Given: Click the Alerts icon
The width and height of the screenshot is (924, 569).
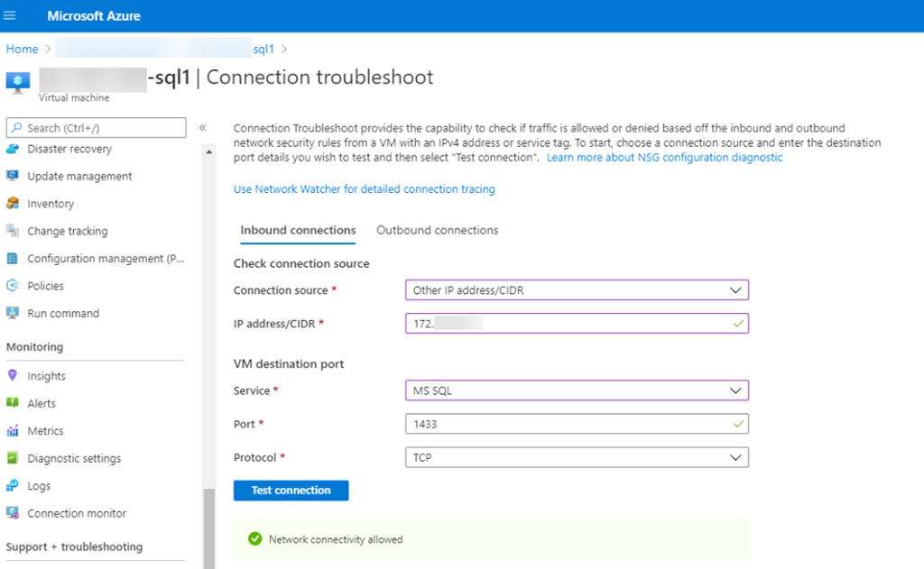Looking at the screenshot, I should (13, 403).
